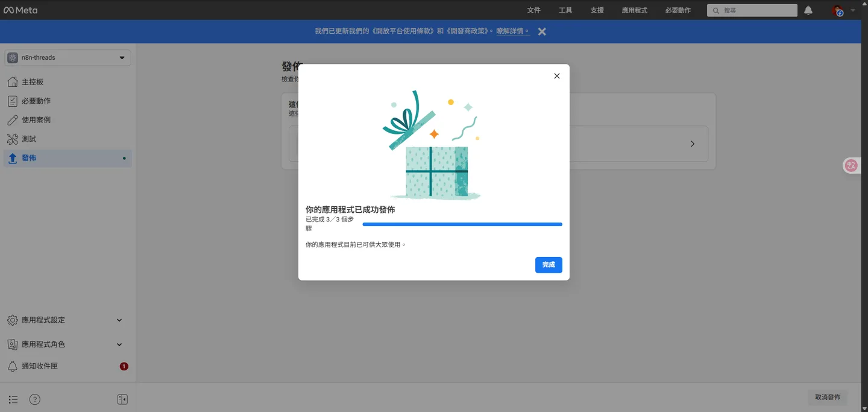The height and width of the screenshot is (412, 868).
Task: Click the 通知收件匣 bell icon
Action: point(13,366)
